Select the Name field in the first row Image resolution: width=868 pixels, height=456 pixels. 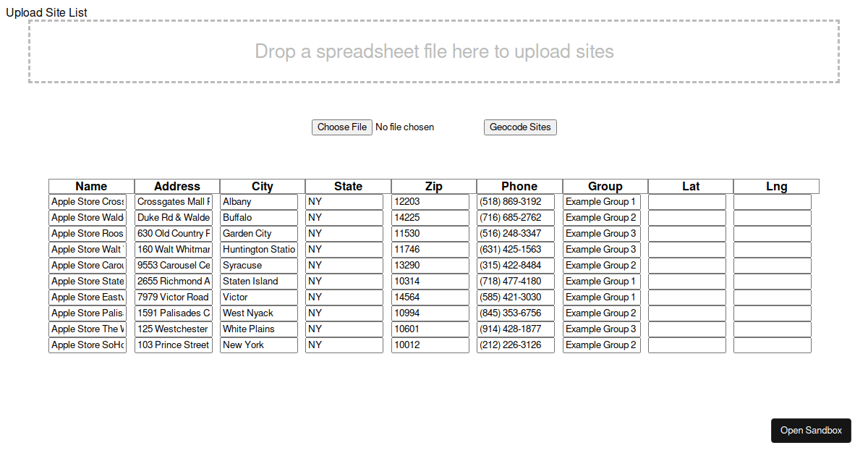pos(88,202)
